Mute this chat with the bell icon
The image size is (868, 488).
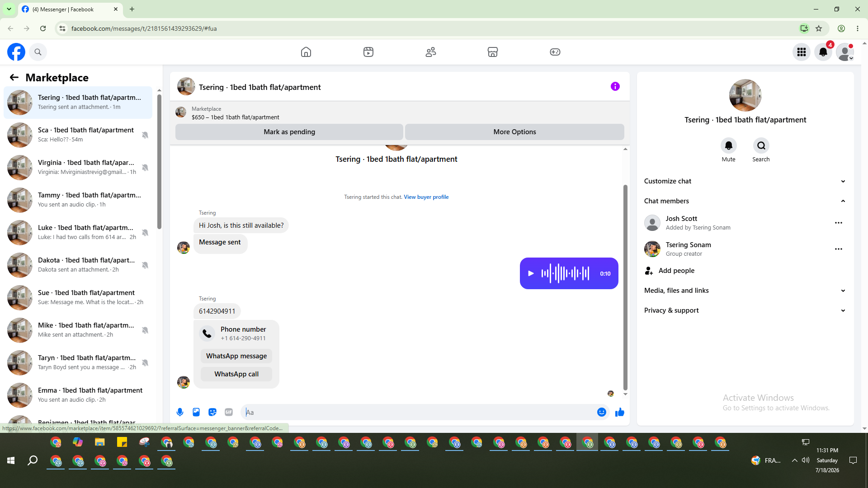coord(729,145)
